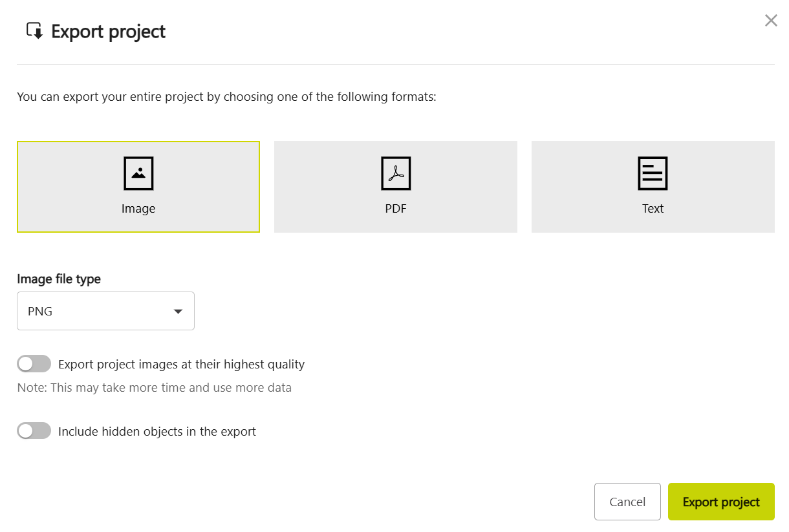Click the dropdown arrow in the file type box
Screen dimensions: 789x532
pos(178,312)
